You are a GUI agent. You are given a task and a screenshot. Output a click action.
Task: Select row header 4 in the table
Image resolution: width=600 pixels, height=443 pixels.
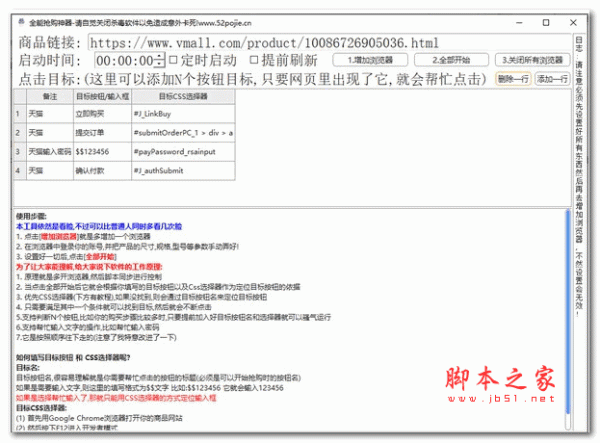[20, 171]
